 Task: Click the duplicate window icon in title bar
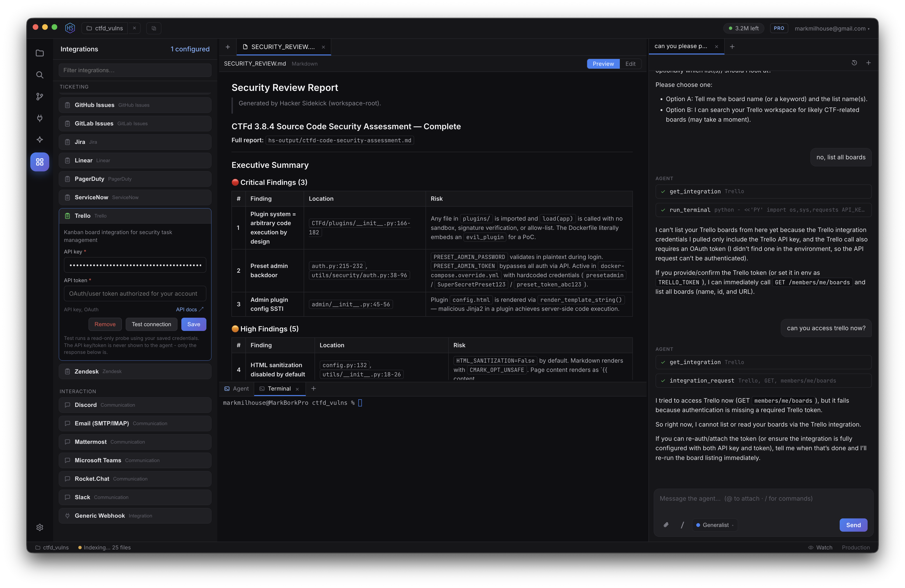coord(154,28)
